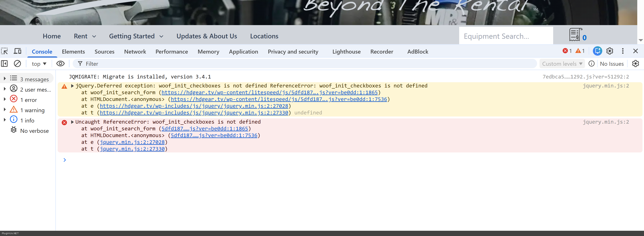This screenshot has height=236, width=644.
Task: Open DevTools settings gear icon
Action: (610, 51)
